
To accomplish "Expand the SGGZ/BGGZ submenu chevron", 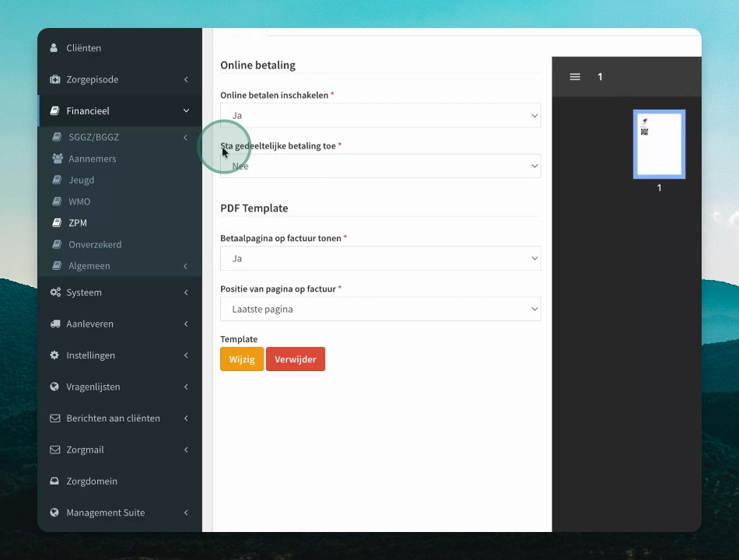I will (185, 137).
